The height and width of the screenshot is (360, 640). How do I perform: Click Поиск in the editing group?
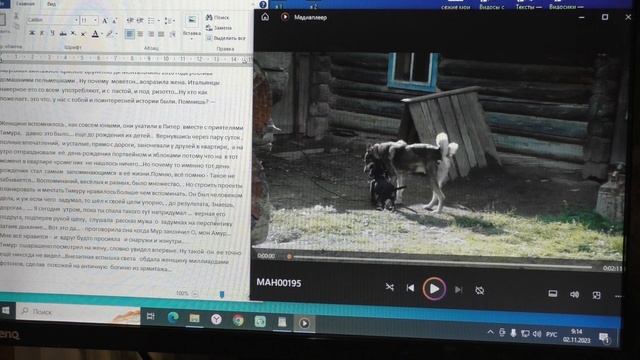point(218,17)
